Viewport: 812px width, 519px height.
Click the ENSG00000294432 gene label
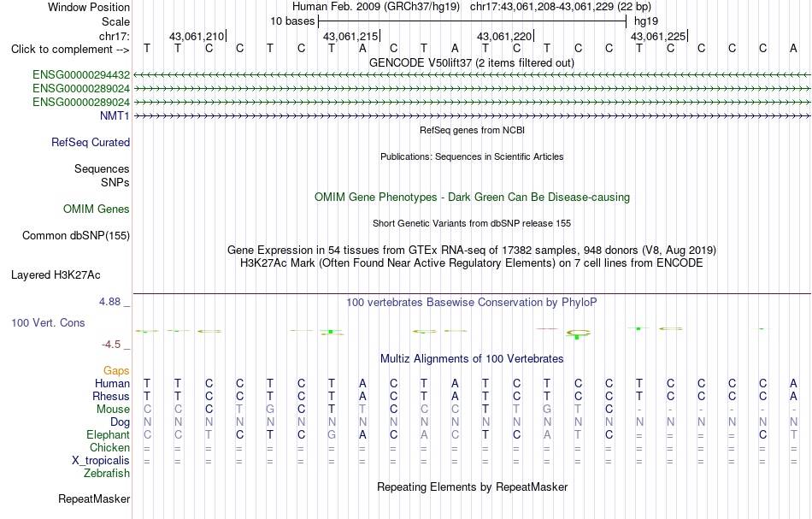pyautogui.click(x=81, y=75)
